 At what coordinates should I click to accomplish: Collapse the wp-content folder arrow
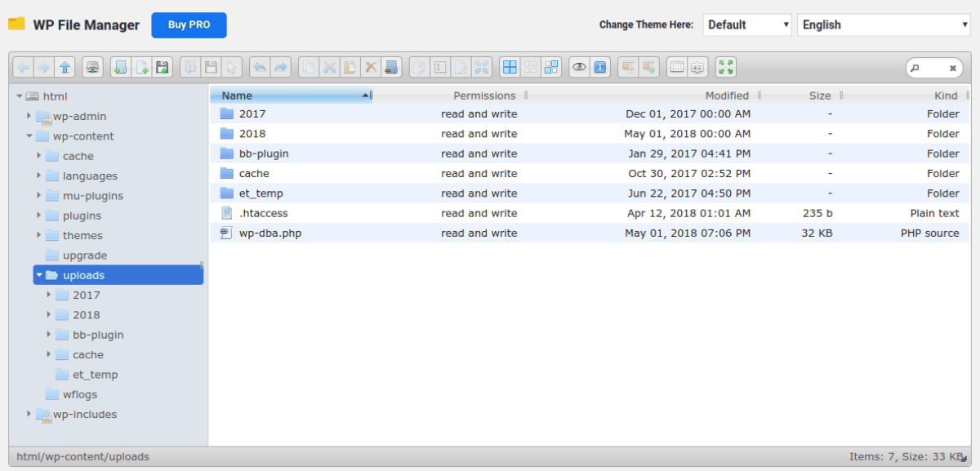coord(29,136)
